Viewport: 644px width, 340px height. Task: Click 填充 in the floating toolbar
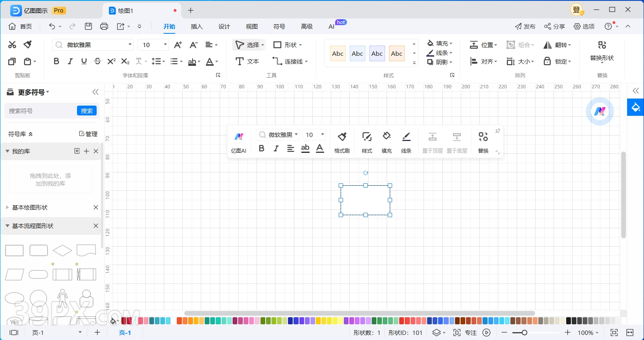point(387,143)
